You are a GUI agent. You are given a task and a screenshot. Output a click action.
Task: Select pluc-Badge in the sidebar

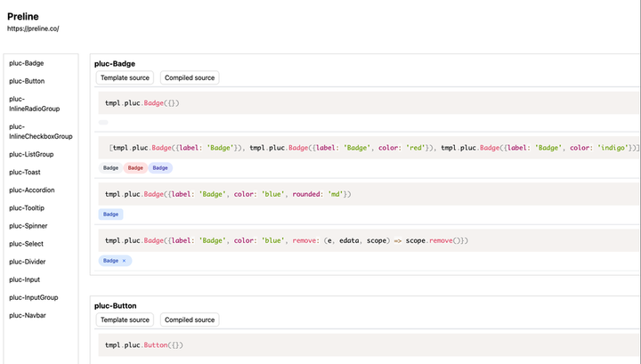tap(27, 63)
